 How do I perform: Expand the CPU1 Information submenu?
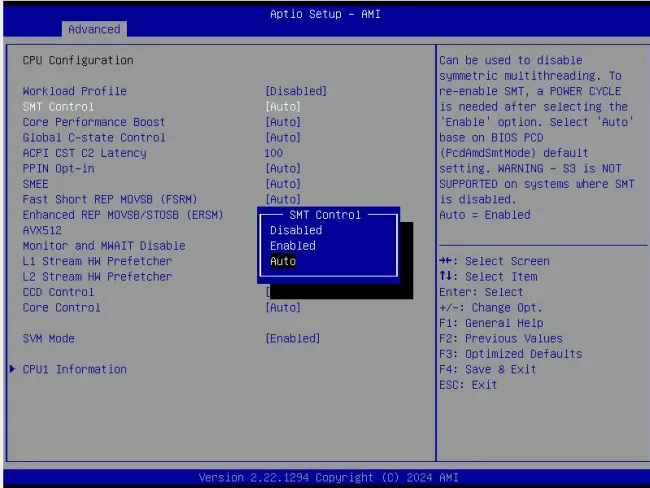point(74,369)
